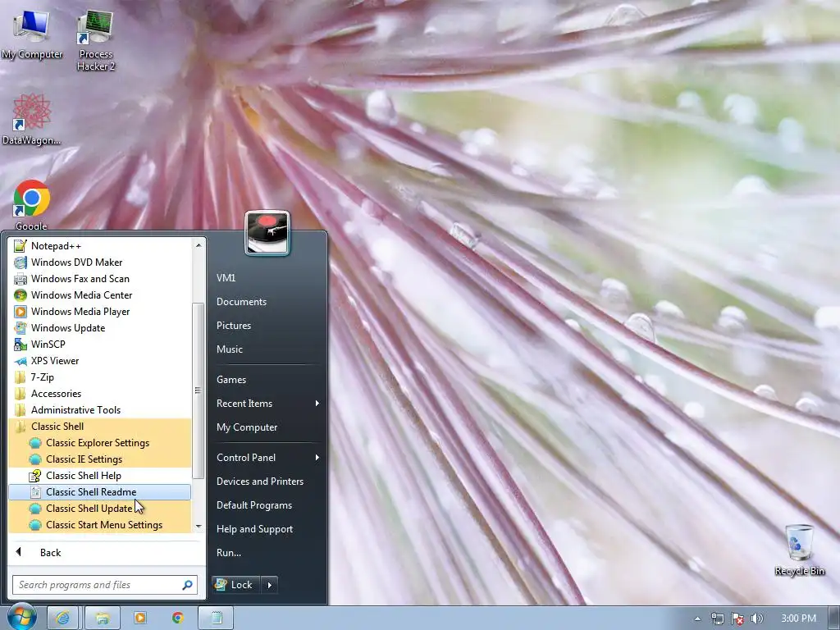The width and height of the screenshot is (840, 630).
Task: Open the My Computer desktop icon
Action: tap(32, 34)
